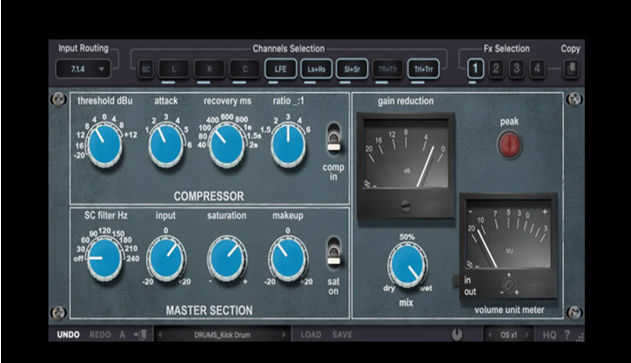Viewport: 631px width, 363px height.
Task: Click the OS x1 oversampling value
Action: pyautogui.click(x=508, y=335)
